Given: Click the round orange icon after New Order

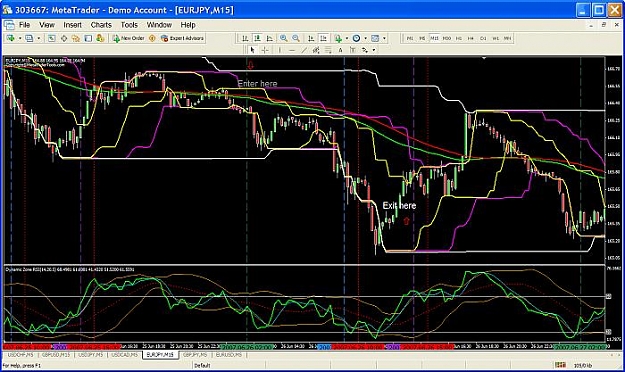Looking at the screenshot, I should click(x=152, y=38).
